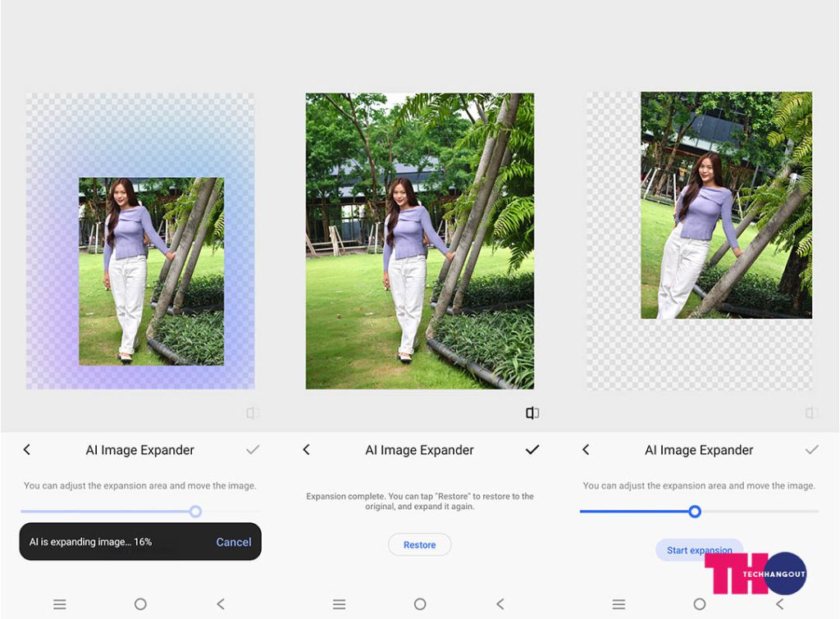Tap the faded compare icon on the right screen
Screen dimensions: 840x619
pyautogui.click(x=811, y=413)
